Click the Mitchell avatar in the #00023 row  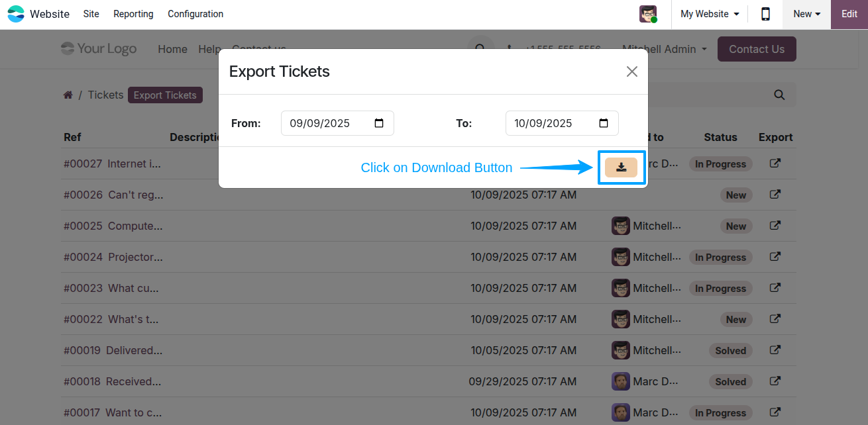click(x=621, y=288)
